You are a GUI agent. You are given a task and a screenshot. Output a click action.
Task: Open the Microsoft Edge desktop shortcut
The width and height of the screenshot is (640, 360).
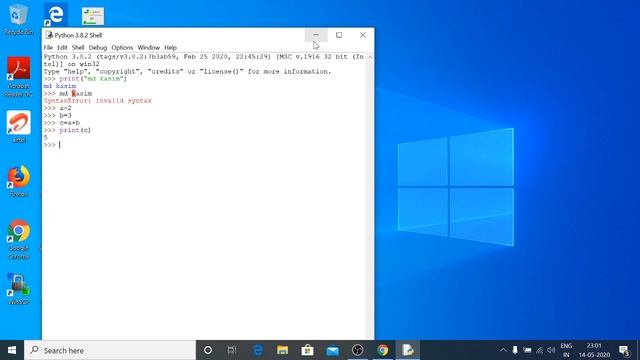click(56, 15)
